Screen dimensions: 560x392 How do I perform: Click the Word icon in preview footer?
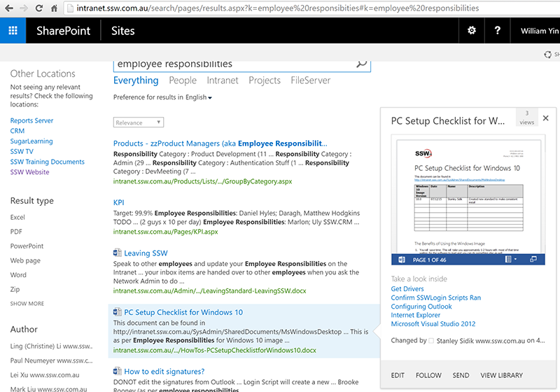pyautogui.click(x=402, y=259)
